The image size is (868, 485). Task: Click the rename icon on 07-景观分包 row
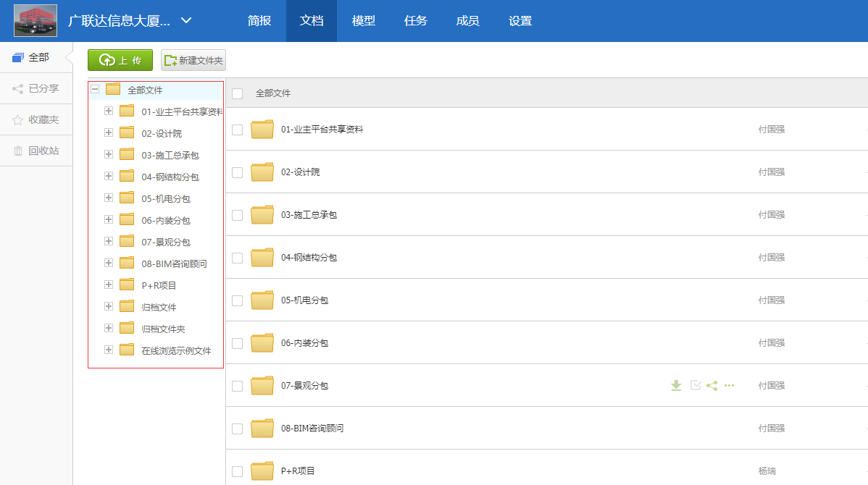click(x=695, y=386)
